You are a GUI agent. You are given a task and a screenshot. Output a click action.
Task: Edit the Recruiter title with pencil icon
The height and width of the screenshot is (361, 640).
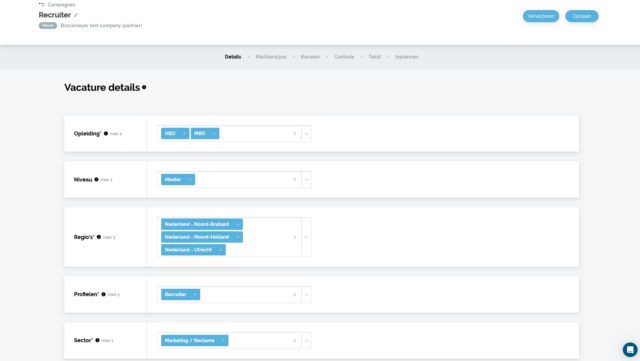pyautogui.click(x=76, y=15)
